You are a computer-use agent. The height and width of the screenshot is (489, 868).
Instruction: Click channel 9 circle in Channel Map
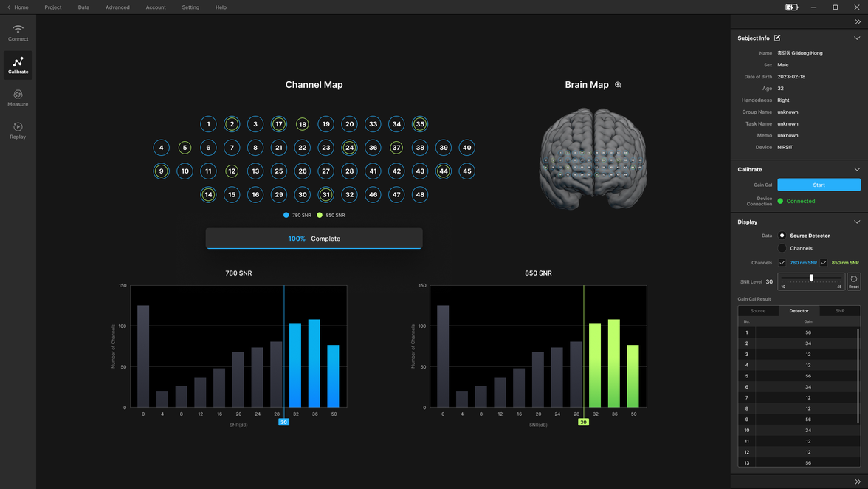161,171
